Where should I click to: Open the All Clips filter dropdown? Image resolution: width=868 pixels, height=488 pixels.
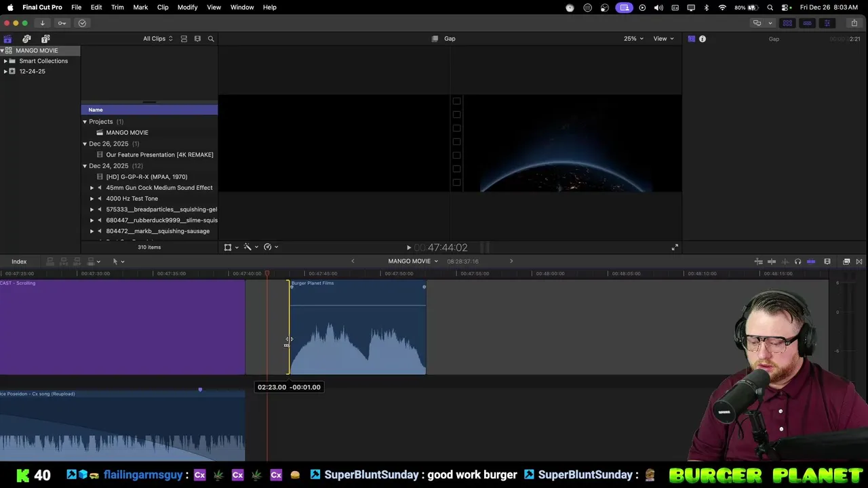click(157, 39)
